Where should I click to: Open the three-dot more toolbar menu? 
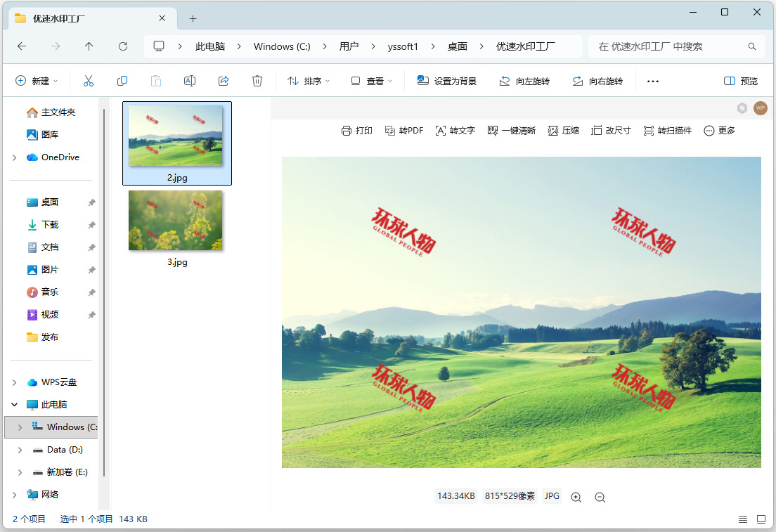coord(653,81)
